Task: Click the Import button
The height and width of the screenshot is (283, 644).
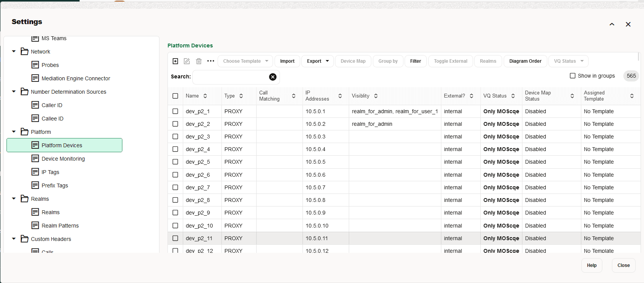Action: pyautogui.click(x=287, y=61)
